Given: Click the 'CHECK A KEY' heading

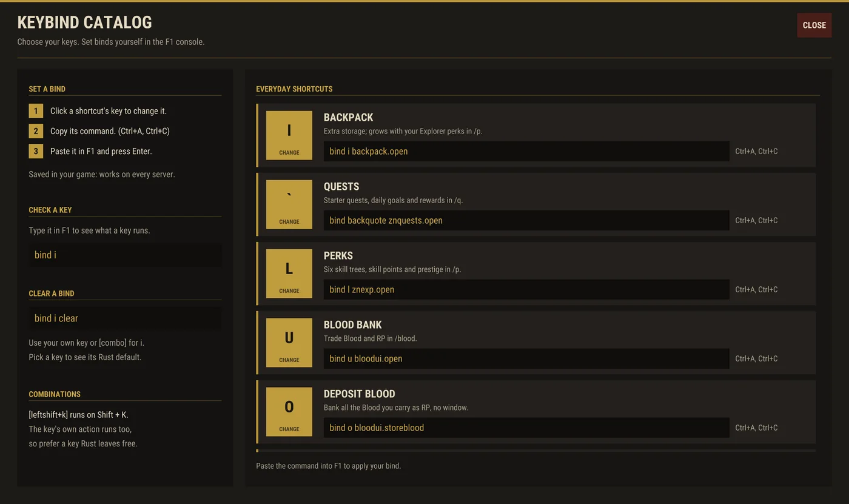Looking at the screenshot, I should click(50, 210).
